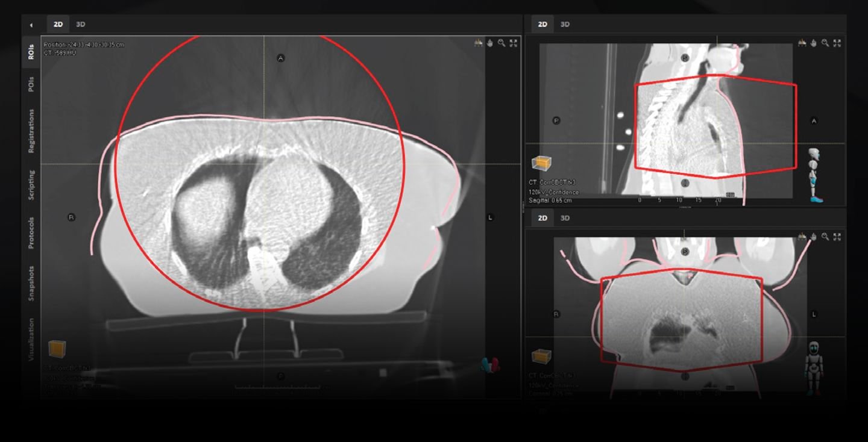
Task: Click the window level icon in sagittal view
Action: pos(802,43)
